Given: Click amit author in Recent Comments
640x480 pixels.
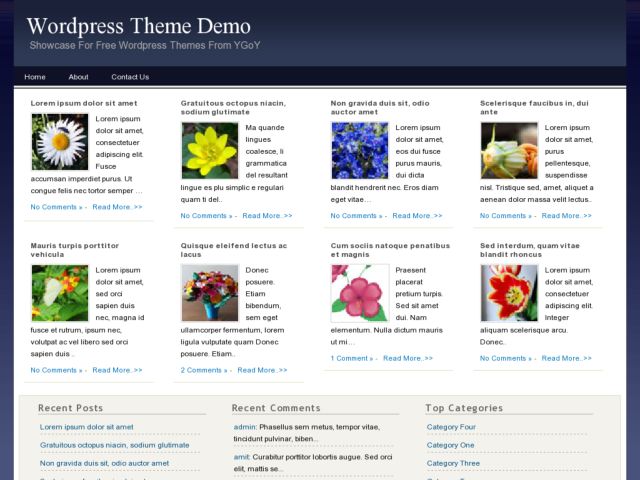Looking at the screenshot, I should [x=241, y=457].
